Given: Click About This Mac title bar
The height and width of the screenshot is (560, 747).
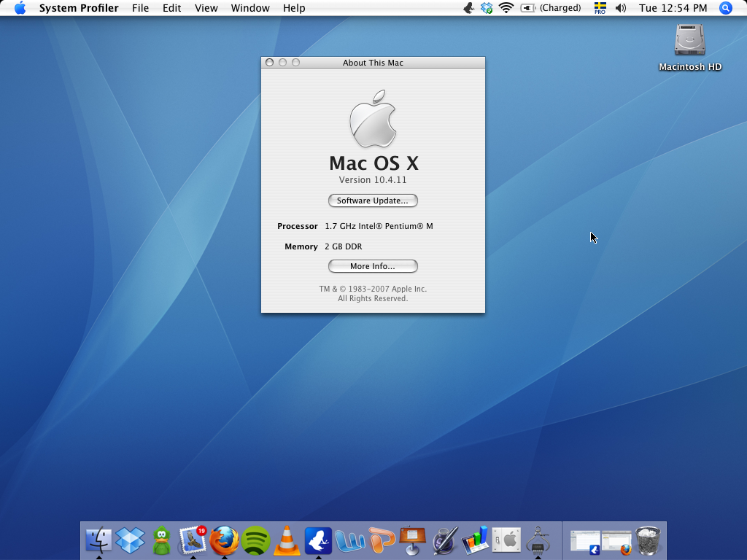Looking at the screenshot, I should coord(373,63).
